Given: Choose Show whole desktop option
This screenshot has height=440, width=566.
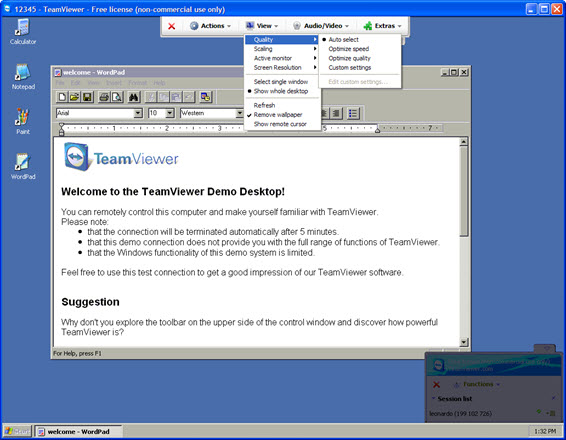Looking at the screenshot, I should tap(282, 91).
